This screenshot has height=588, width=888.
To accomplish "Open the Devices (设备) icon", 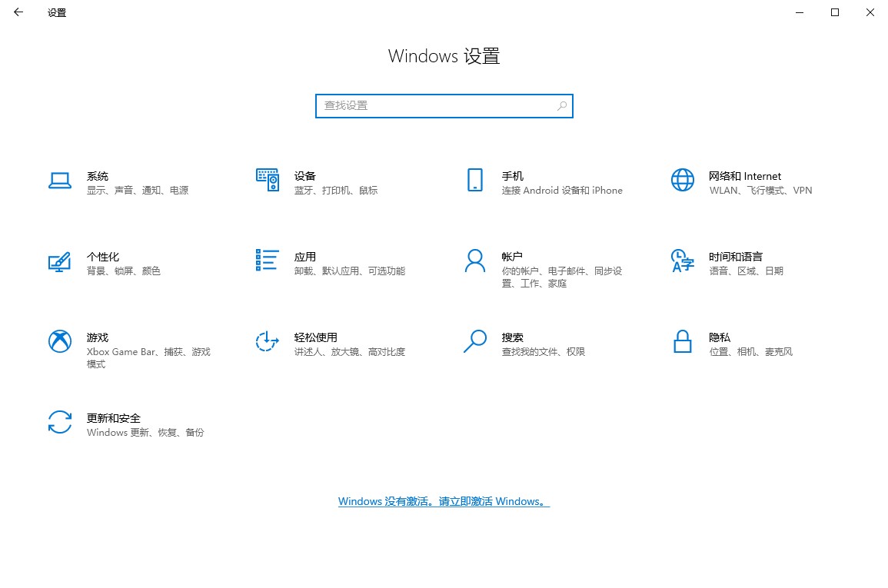I will [267, 180].
